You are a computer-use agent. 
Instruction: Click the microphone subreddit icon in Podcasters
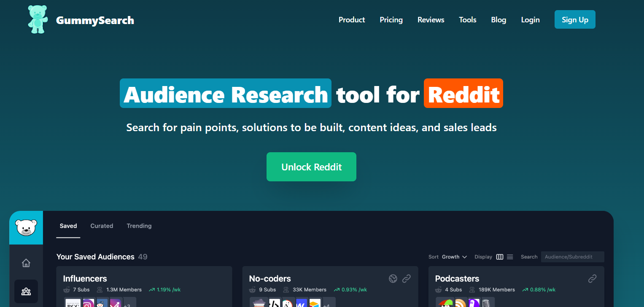pos(486,304)
